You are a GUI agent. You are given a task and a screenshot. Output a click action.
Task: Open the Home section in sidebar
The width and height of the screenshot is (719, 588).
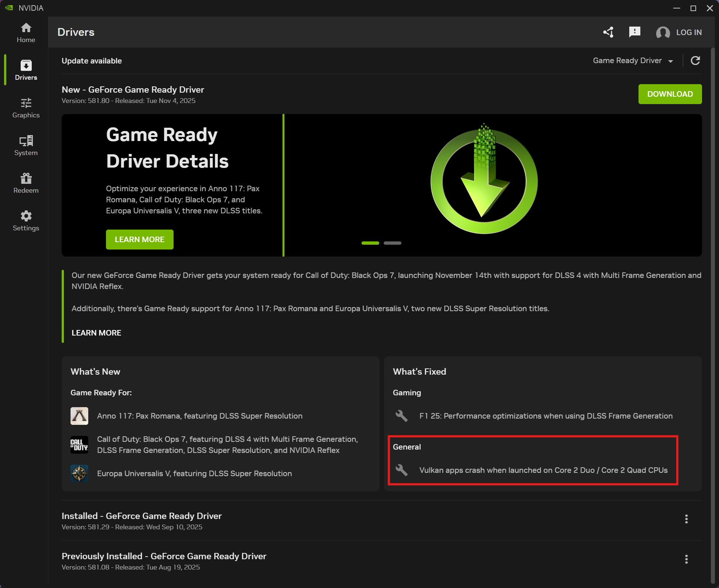pyautogui.click(x=26, y=32)
